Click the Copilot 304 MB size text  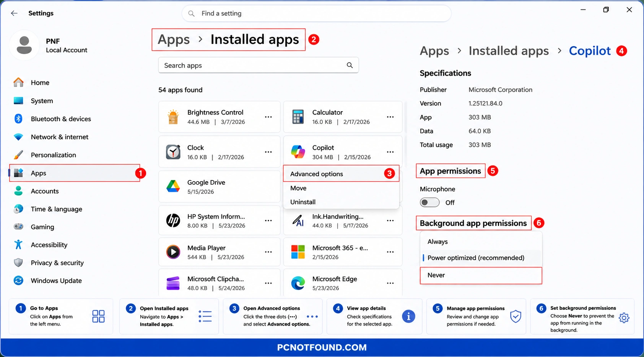click(323, 157)
